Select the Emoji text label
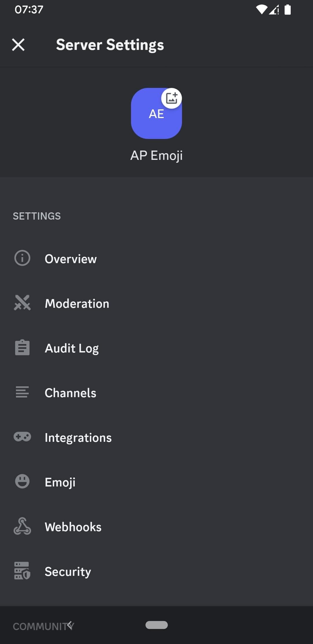313x644 pixels. tap(60, 482)
